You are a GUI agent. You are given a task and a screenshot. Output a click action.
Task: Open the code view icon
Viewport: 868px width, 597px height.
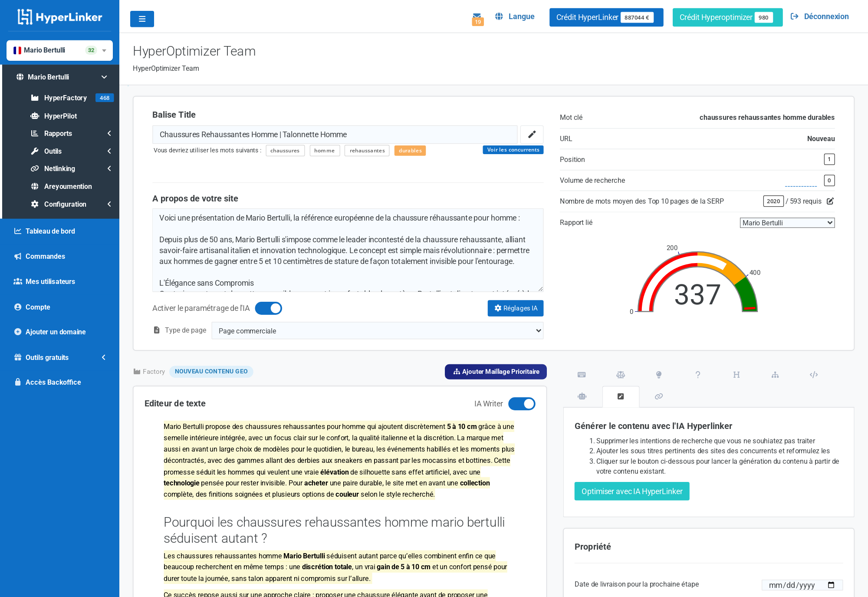814,374
